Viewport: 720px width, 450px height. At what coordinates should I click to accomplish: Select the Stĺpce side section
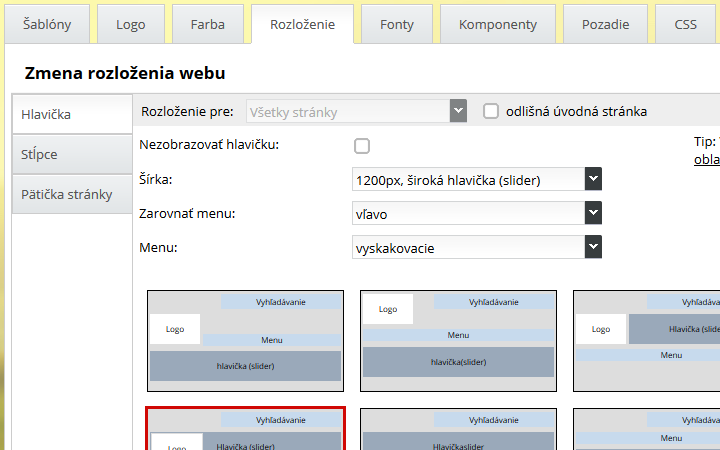[x=72, y=155]
